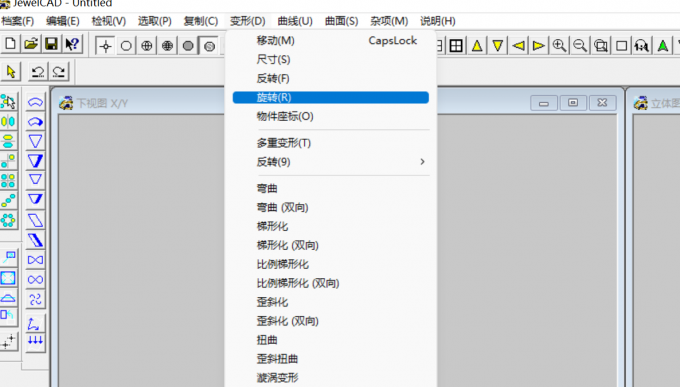The height and width of the screenshot is (387, 680).
Task: Open the 曲线(U) Curve menu
Action: click(x=295, y=21)
